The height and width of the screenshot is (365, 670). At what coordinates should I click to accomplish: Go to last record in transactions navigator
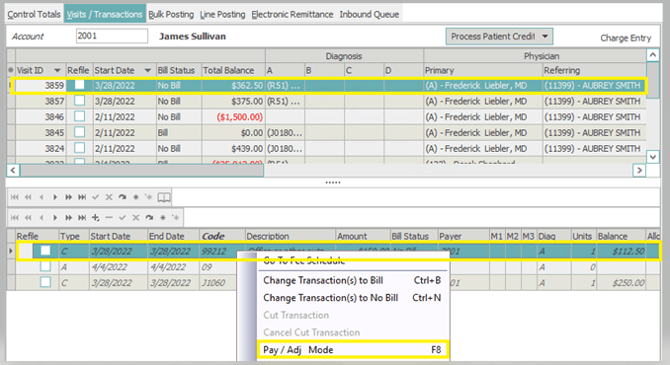pos(82,218)
